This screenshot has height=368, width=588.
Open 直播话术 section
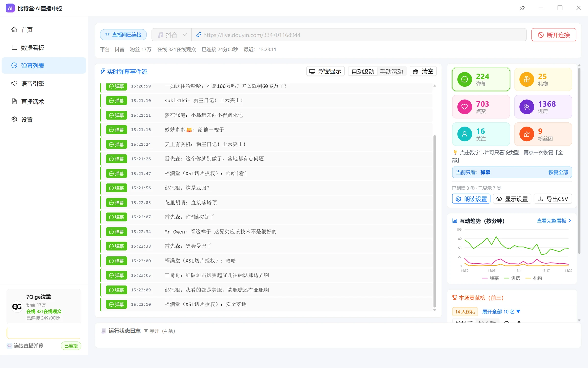44,102
